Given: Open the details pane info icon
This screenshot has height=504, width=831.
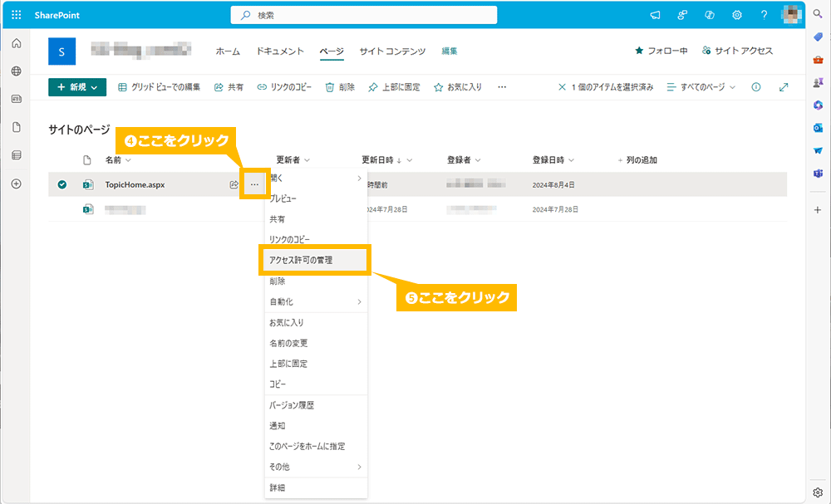Looking at the screenshot, I should pyautogui.click(x=755, y=87).
